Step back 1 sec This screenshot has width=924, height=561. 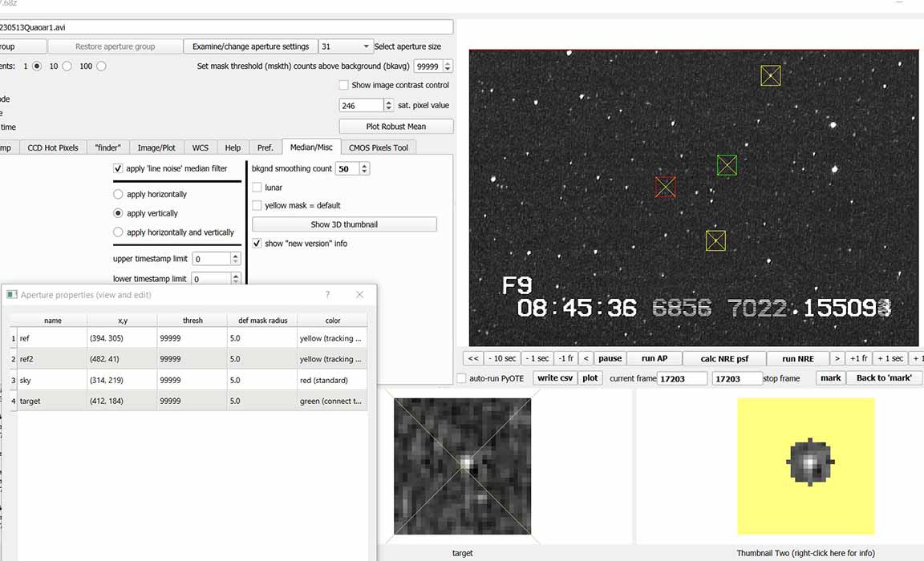click(x=537, y=358)
